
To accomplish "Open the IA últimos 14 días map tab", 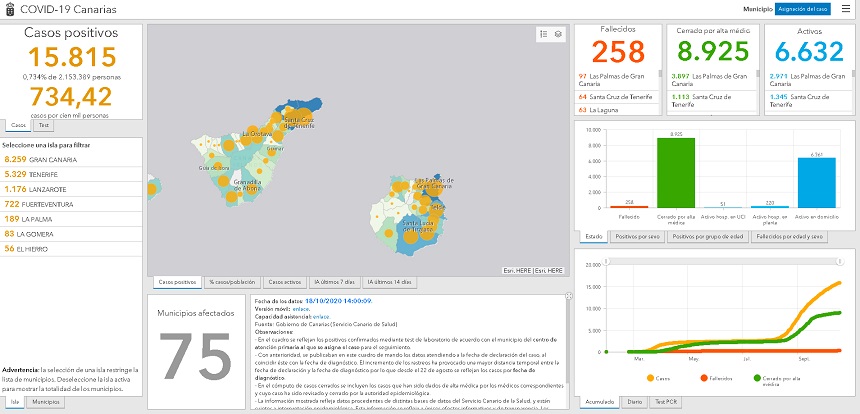I will point(389,283).
